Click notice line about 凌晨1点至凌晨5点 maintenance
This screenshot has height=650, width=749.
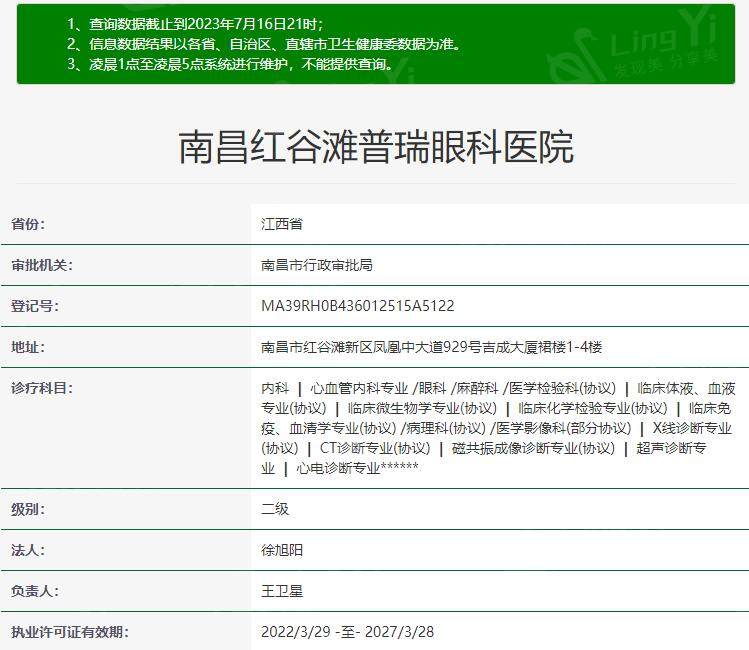click(x=230, y=64)
